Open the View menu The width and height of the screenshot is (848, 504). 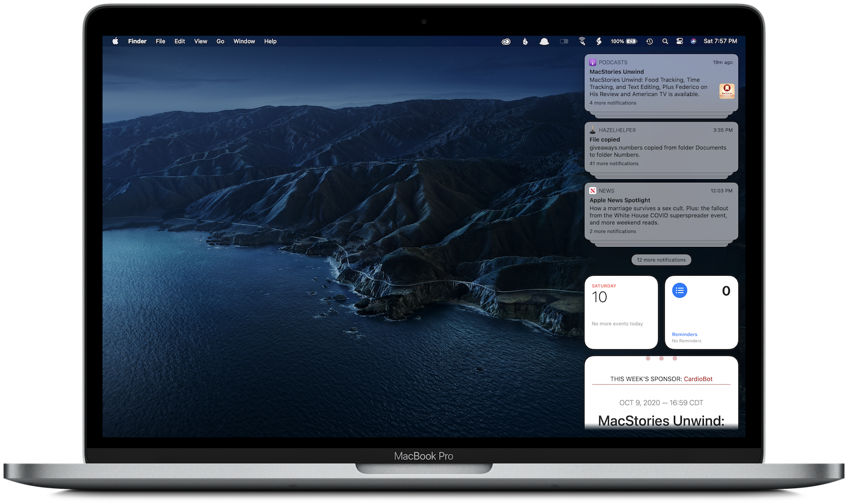click(201, 41)
